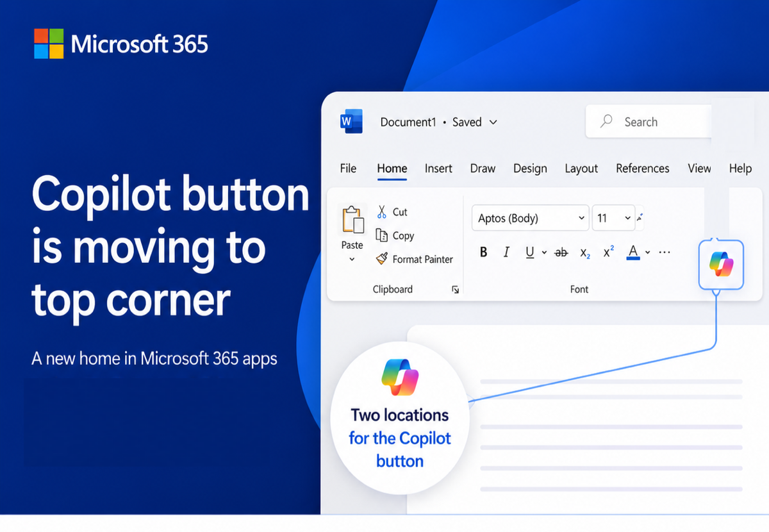
Task: Expand the Paste options arrow
Action: 352,260
